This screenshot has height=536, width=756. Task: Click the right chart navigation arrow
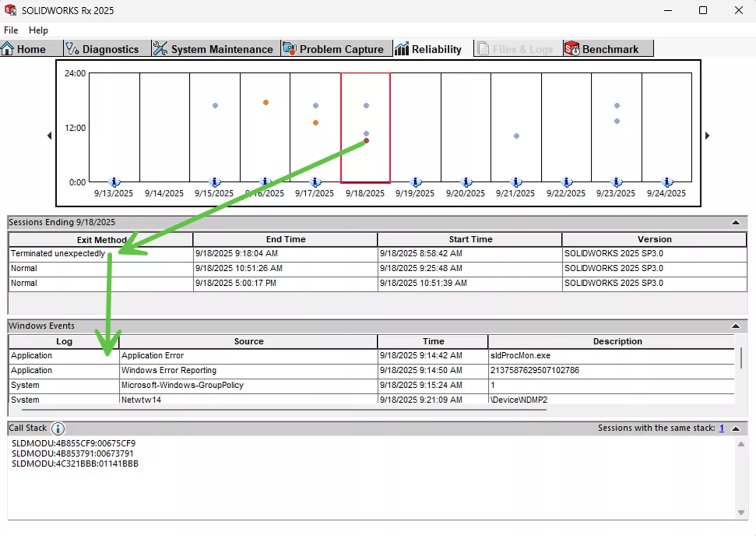tap(707, 135)
